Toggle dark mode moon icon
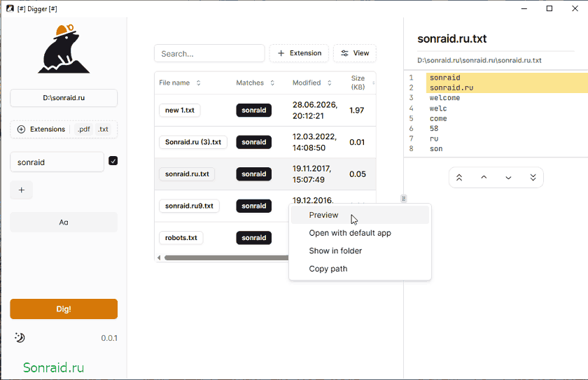The width and height of the screenshot is (588, 380). pos(20,337)
